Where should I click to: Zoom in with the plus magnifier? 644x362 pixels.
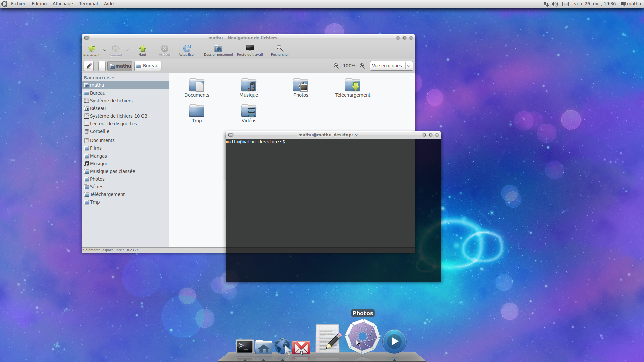[x=362, y=66]
